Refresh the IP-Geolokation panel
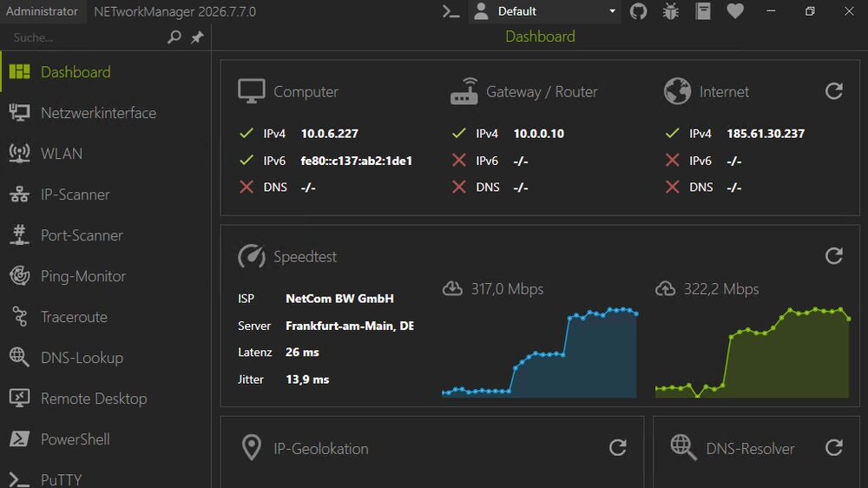Screen dimensions: 868x488 tap(618, 447)
